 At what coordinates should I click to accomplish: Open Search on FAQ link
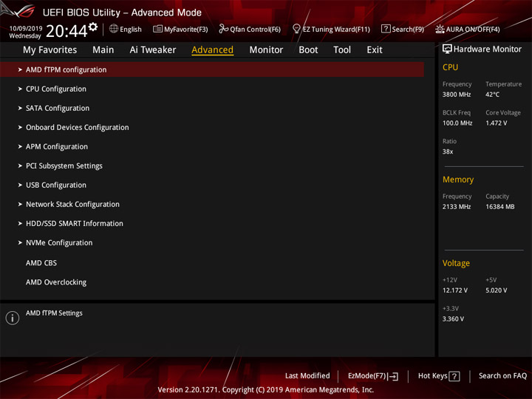502,376
